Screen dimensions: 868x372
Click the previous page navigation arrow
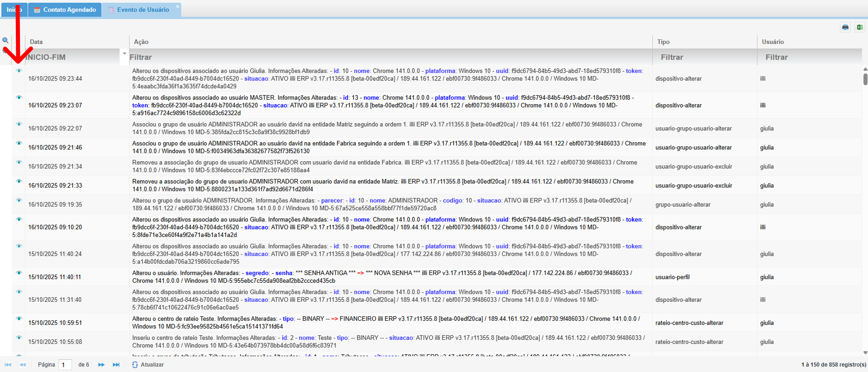pos(23,365)
